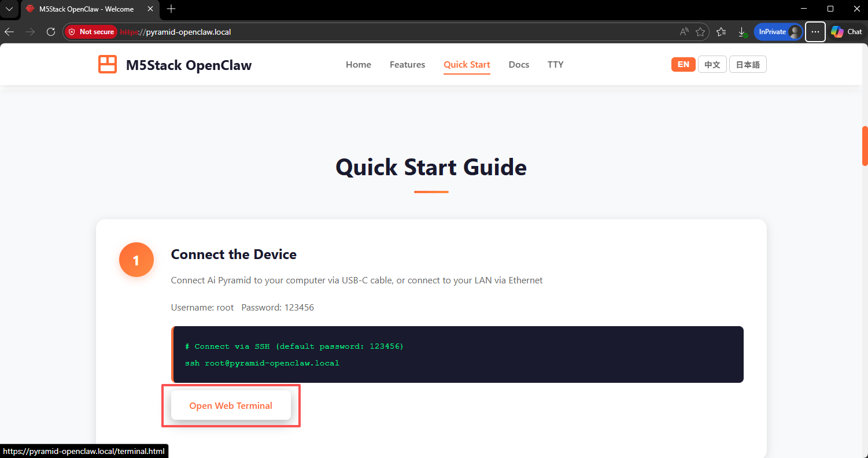This screenshot has width=868, height=458.
Task: Open Copilot Chat in the toolbar
Action: pos(847,32)
